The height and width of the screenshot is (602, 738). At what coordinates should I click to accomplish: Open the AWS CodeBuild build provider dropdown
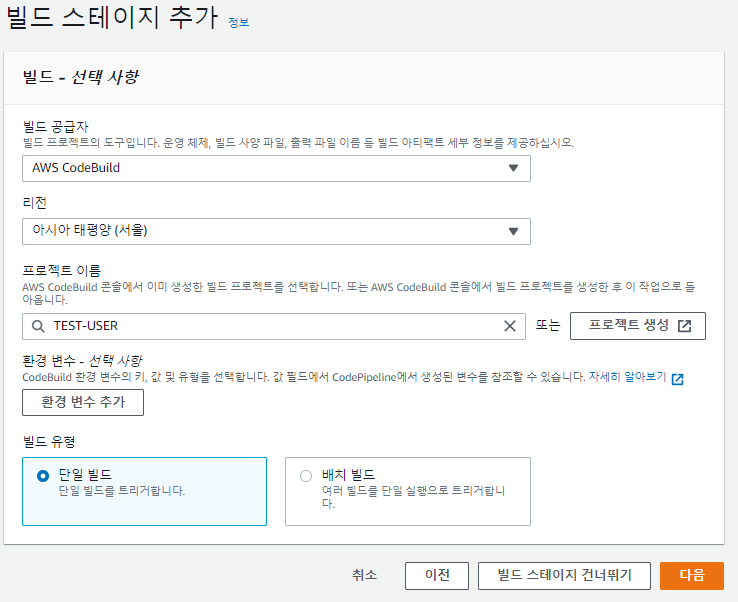pyautogui.click(x=276, y=169)
